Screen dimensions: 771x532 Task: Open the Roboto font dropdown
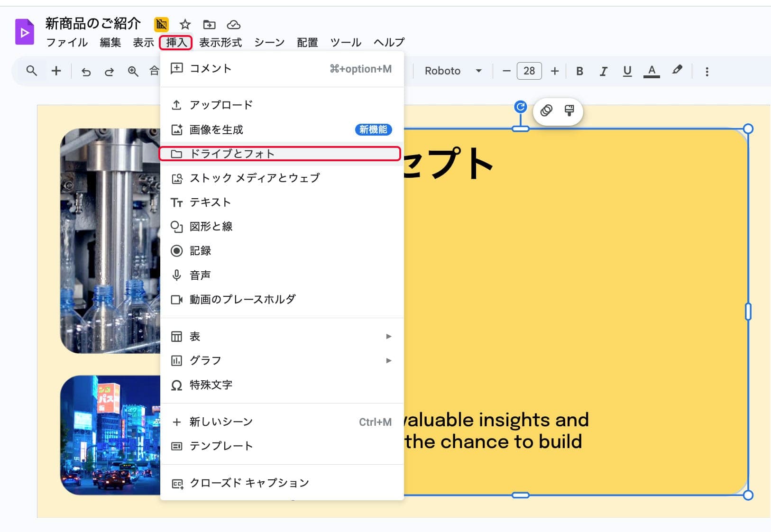[453, 71]
